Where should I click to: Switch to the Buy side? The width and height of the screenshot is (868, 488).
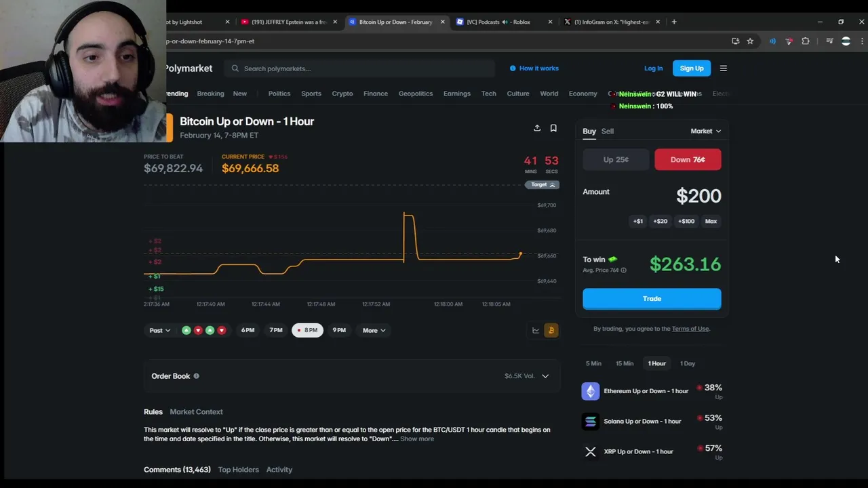click(589, 131)
